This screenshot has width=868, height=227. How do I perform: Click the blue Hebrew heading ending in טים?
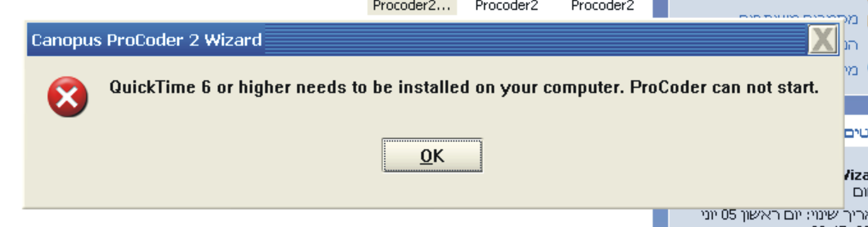pos(856,133)
